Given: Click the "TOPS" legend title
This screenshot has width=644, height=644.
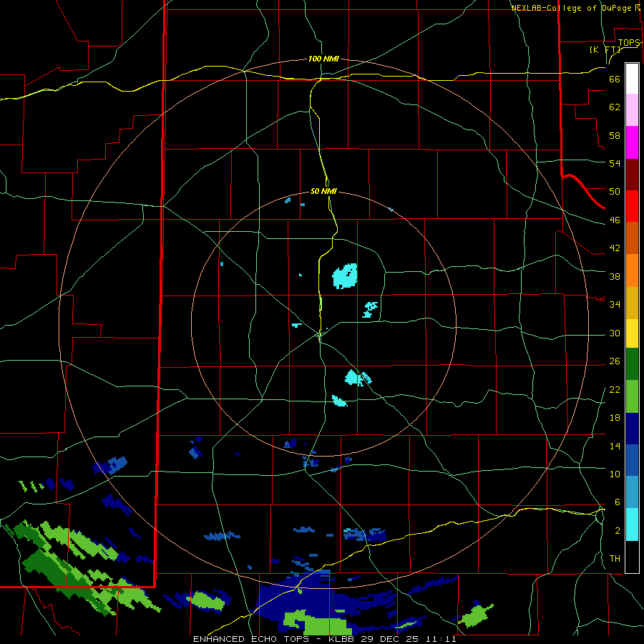Looking at the screenshot, I should pyautogui.click(x=629, y=43).
